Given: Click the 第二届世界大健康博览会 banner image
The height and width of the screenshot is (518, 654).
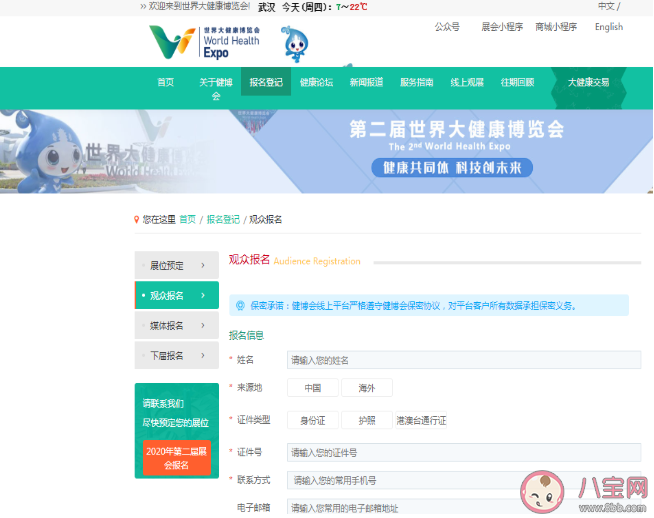Looking at the screenshot, I should [x=327, y=151].
